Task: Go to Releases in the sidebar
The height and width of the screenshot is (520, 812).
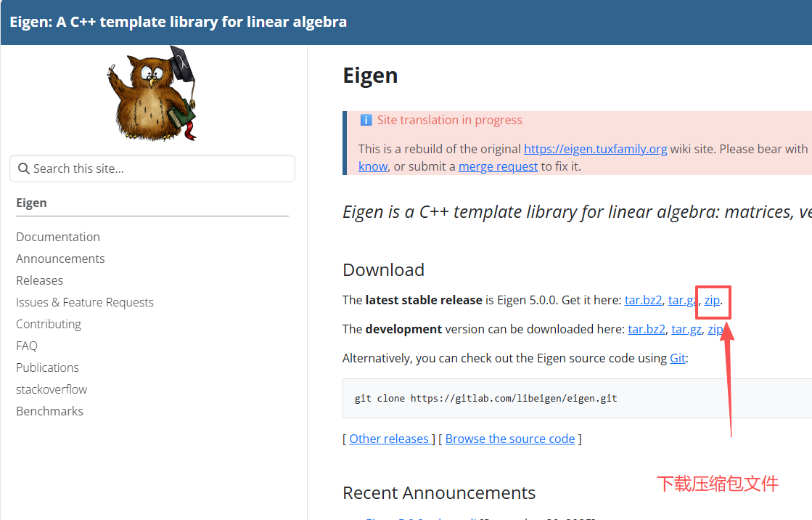Action: pyautogui.click(x=39, y=280)
